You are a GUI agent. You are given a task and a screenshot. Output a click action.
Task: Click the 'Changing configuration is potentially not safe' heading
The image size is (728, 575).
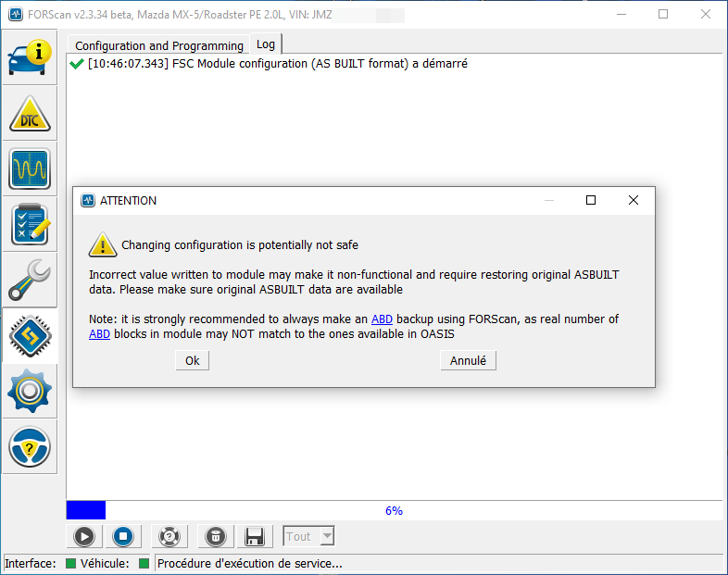coord(240,245)
